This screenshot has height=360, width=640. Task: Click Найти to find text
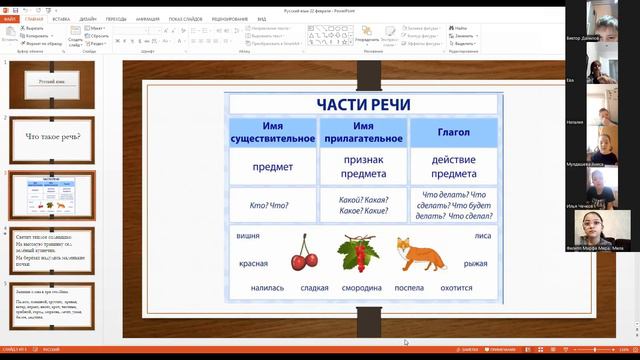pos(458,28)
